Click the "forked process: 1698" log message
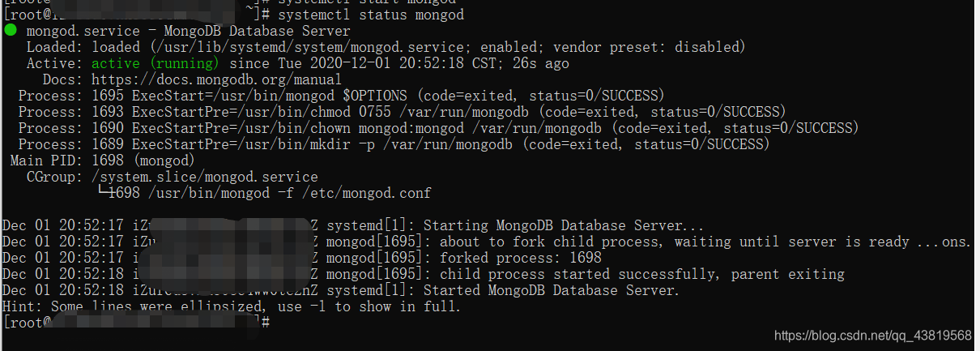Screen dimensions: 980x351 pos(520,258)
